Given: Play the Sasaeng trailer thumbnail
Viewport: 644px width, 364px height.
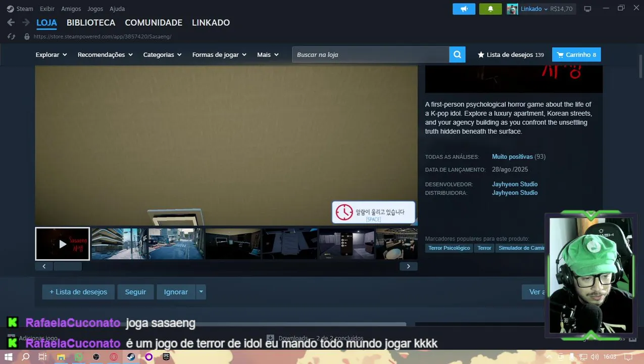Looking at the screenshot, I should click(x=62, y=244).
